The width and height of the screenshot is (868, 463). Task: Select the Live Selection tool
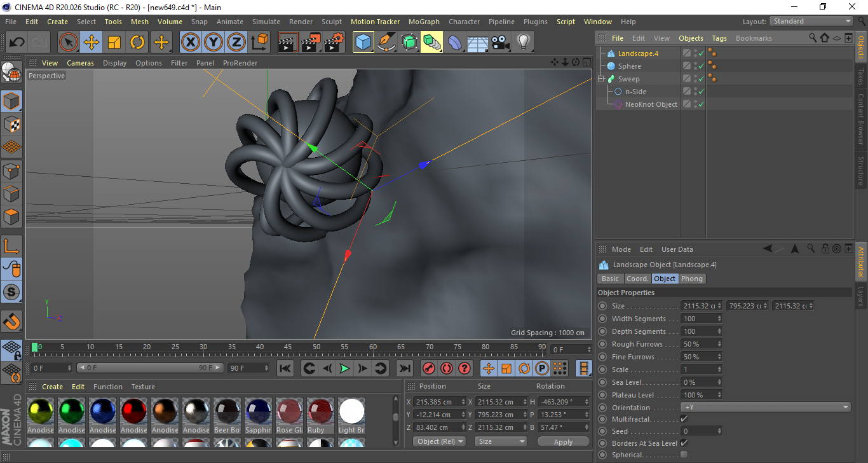(x=68, y=43)
